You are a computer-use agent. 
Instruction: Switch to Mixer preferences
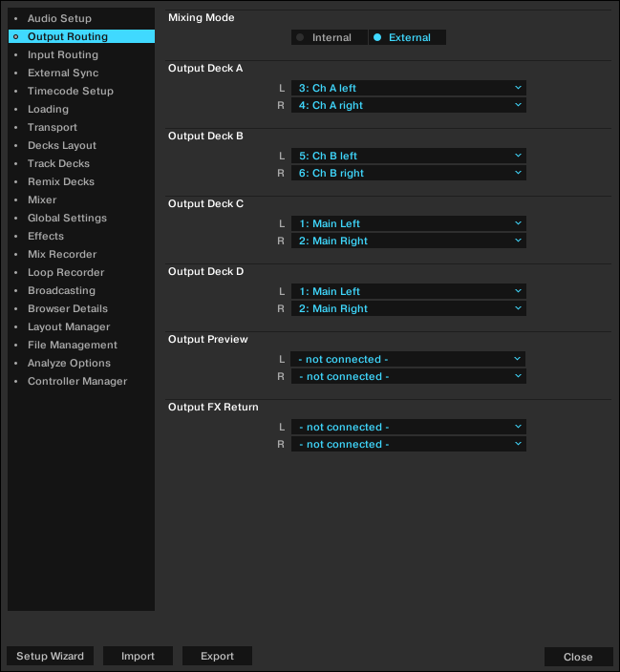[x=42, y=200]
